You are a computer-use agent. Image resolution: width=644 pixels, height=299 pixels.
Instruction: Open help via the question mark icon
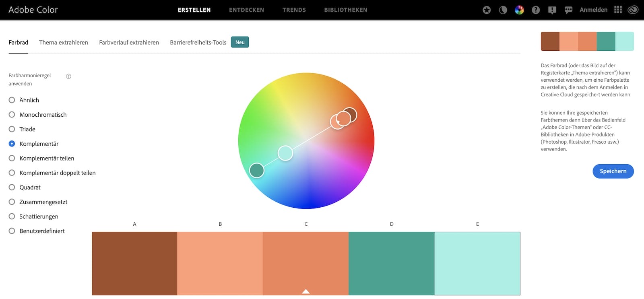point(536,10)
